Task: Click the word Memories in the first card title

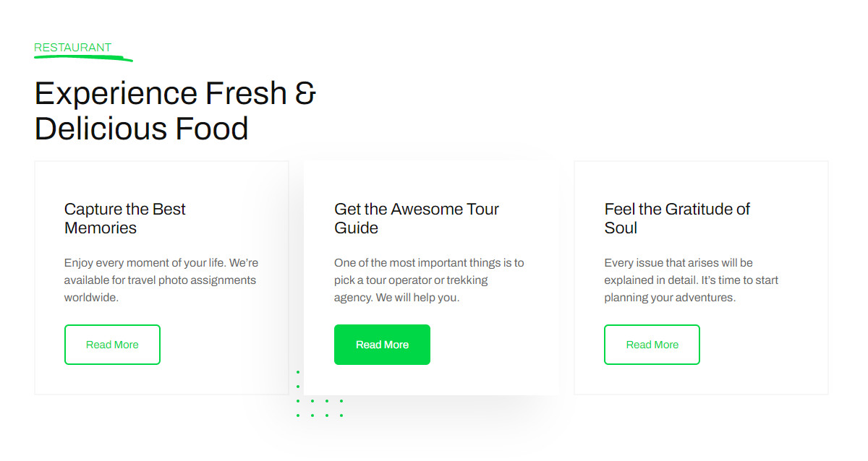Action: tap(101, 228)
